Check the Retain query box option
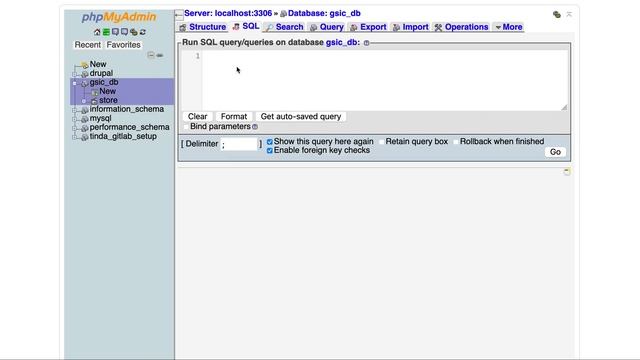Image resolution: width=640 pixels, height=360 pixels. [382, 142]
